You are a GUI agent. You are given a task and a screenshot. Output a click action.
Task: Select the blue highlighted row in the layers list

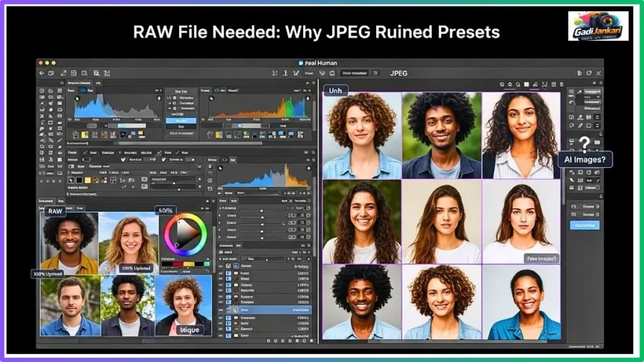click(265, 310)
